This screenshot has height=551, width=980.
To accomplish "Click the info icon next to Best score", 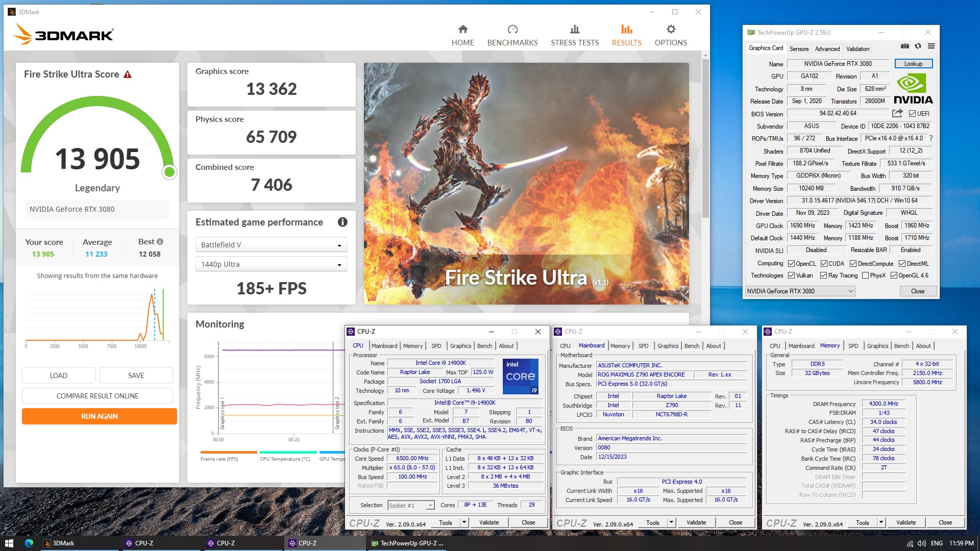I will point(160,242).
